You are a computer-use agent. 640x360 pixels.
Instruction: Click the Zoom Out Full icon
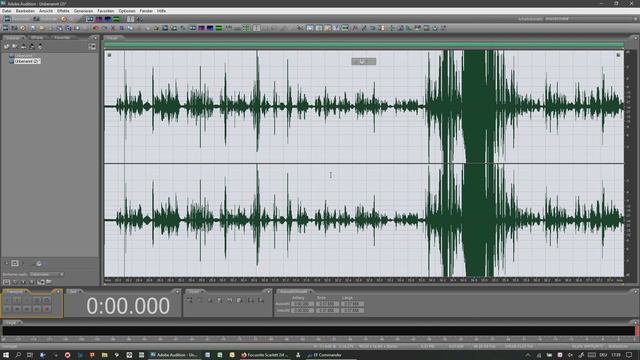(x=210, y=300)
